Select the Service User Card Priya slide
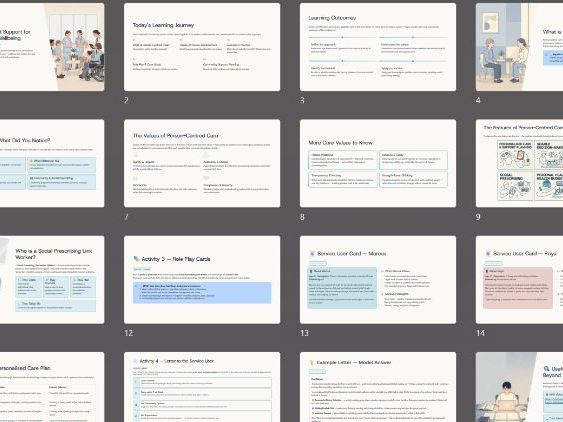 coord(519,280)
